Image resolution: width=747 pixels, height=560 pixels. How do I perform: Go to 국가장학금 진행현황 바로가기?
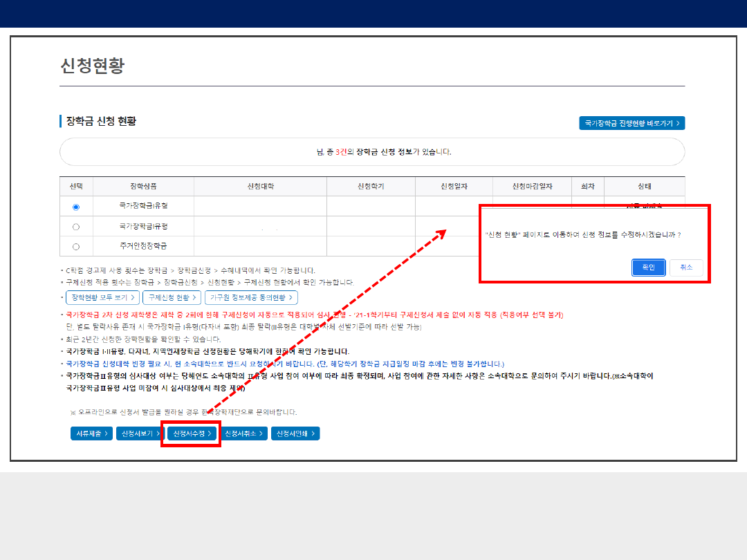click(631, 123)
